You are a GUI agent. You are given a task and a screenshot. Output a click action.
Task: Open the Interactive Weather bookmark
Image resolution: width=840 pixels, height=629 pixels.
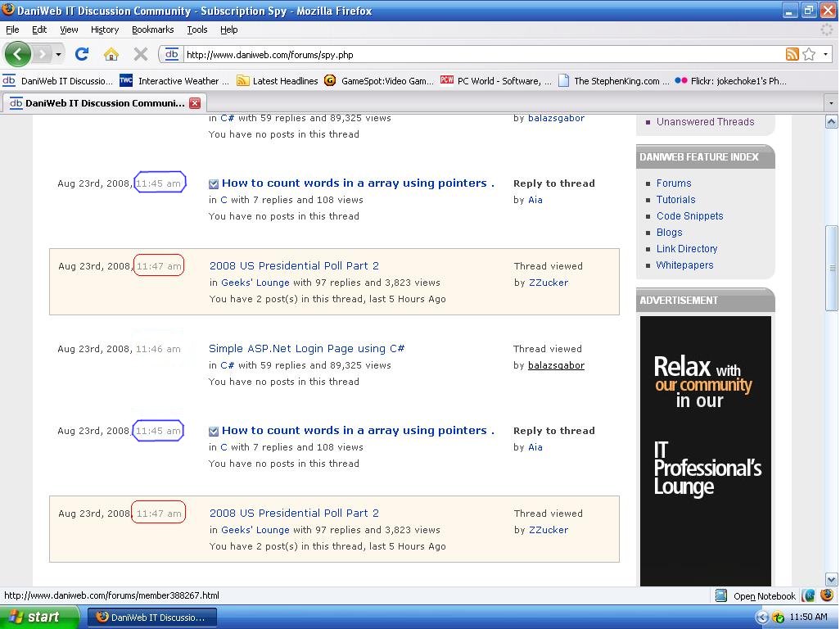pos(174,81)
